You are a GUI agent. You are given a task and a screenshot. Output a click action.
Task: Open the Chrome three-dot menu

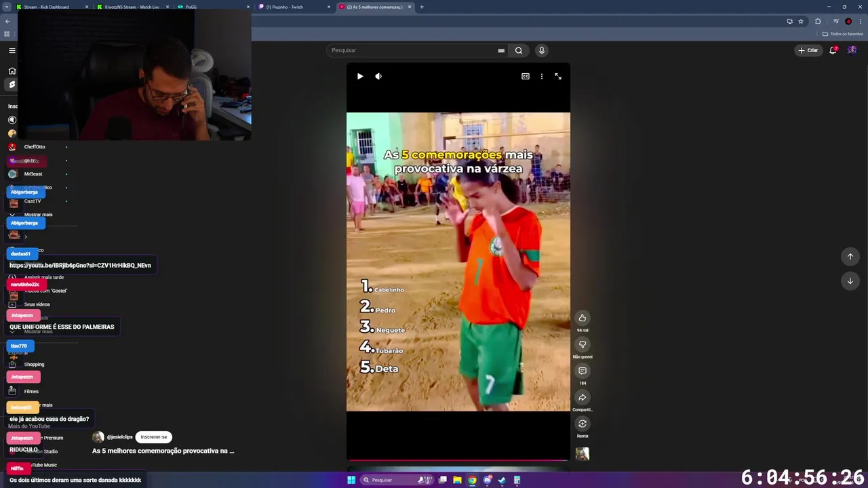861,21
